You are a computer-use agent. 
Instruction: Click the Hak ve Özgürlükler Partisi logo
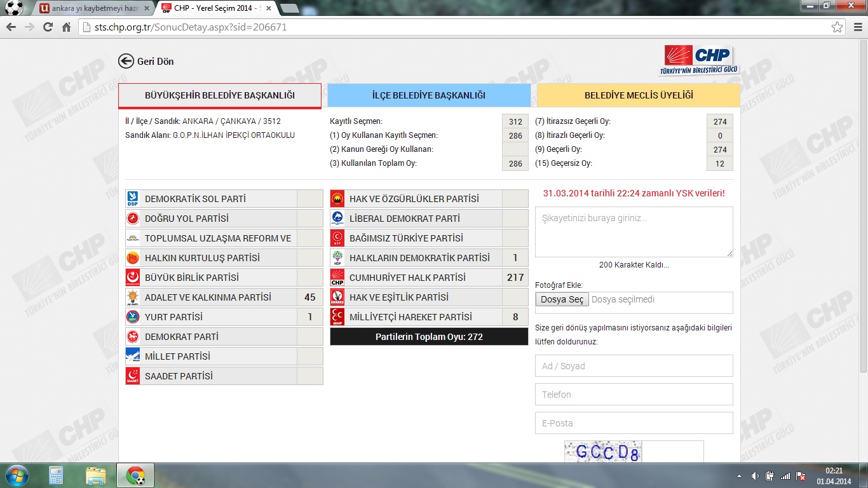click(337, 199)
